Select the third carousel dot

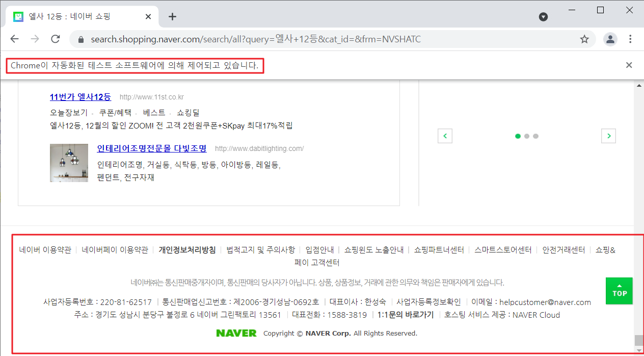point(535,136)
